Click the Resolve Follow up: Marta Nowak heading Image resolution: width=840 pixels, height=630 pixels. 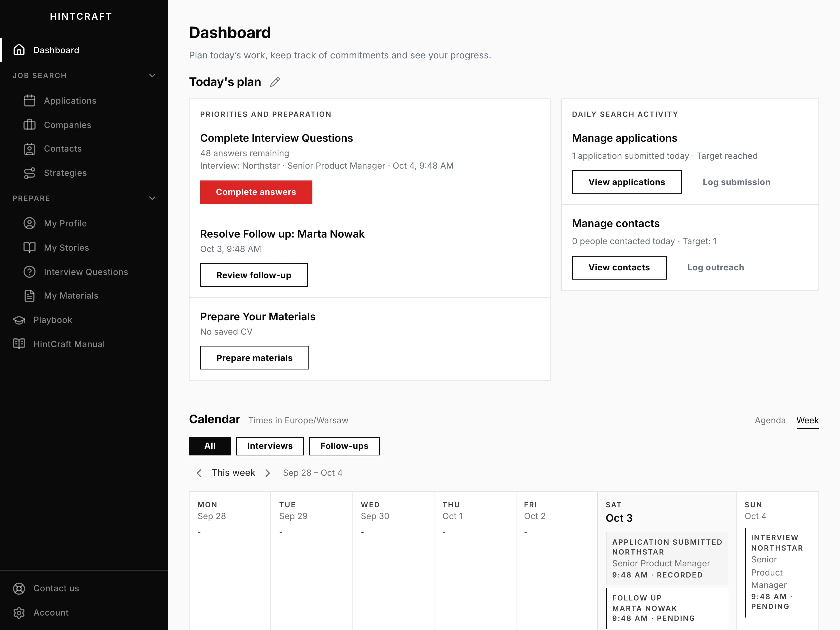point(282,234)
